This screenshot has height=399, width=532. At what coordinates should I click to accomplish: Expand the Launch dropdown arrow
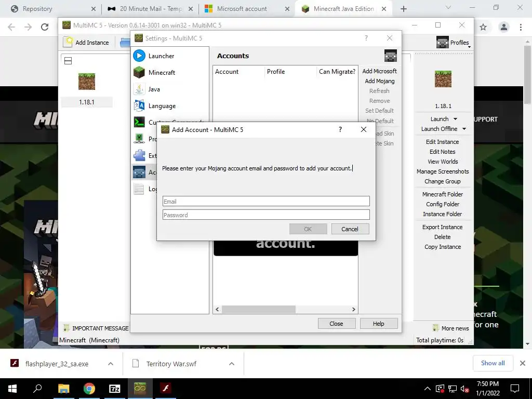(455, 119)
